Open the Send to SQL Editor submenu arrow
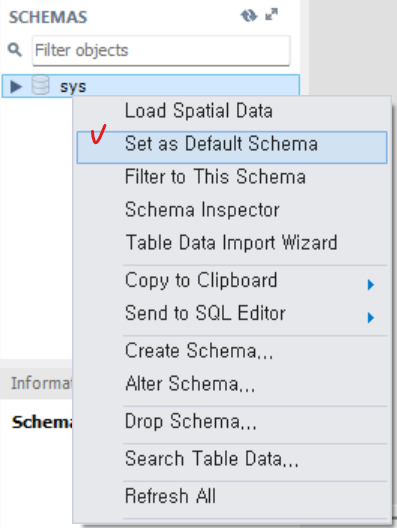Viewport: 397px width, 528px height. (371, 318)
